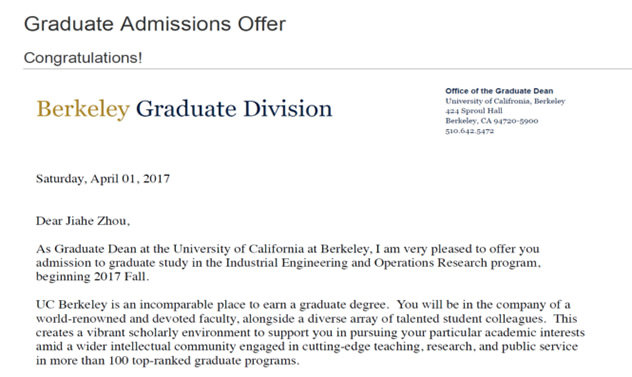Click Office of the Graduate Dean header
This screenshot has height=377, width=632.
(499, 91)
